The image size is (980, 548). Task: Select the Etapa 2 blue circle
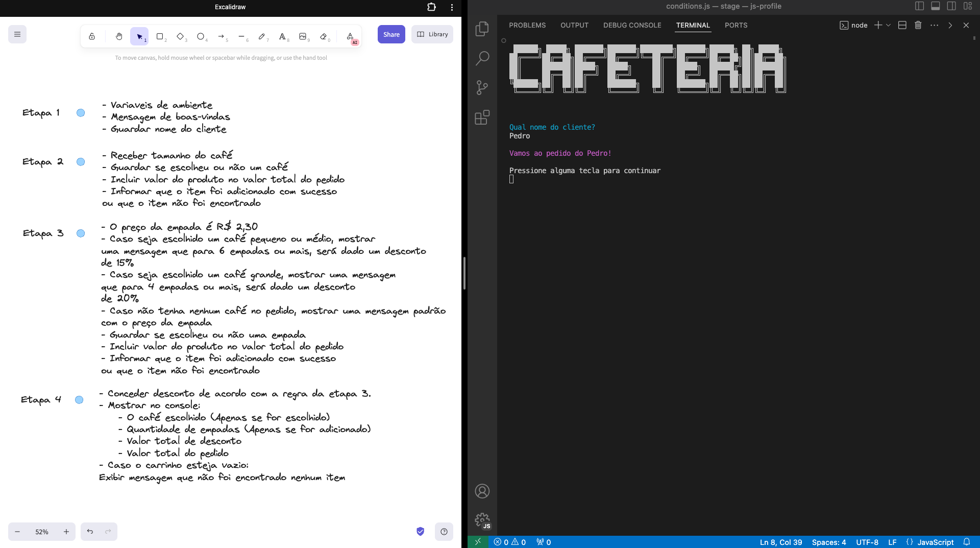pyautogui.click(x=81, y=162)
